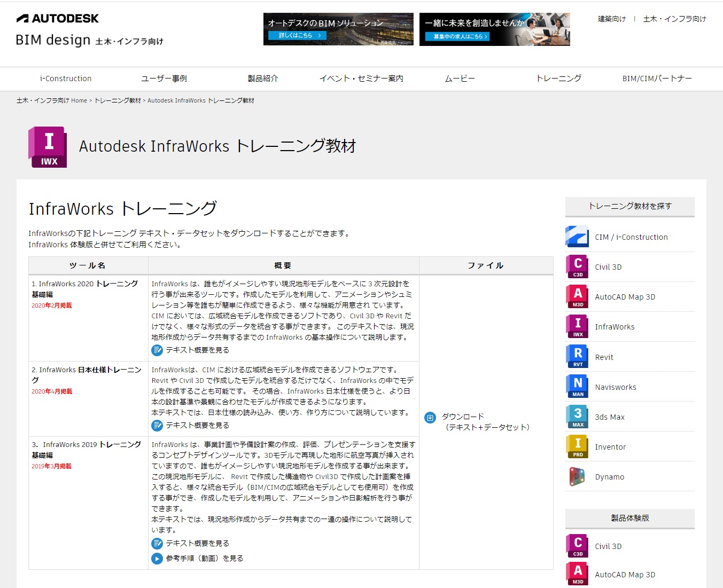This screenshot has width=723, height=588.
Task: Open テキスト概要を見る for the 2020 basic training
Action: [197, 350]
